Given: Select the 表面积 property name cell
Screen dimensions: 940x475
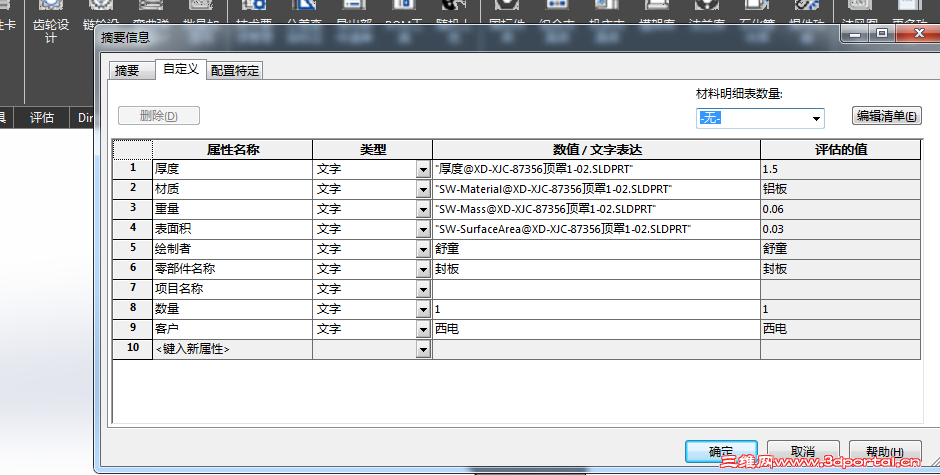Looking at the screenshot, I should click(233, 229).
